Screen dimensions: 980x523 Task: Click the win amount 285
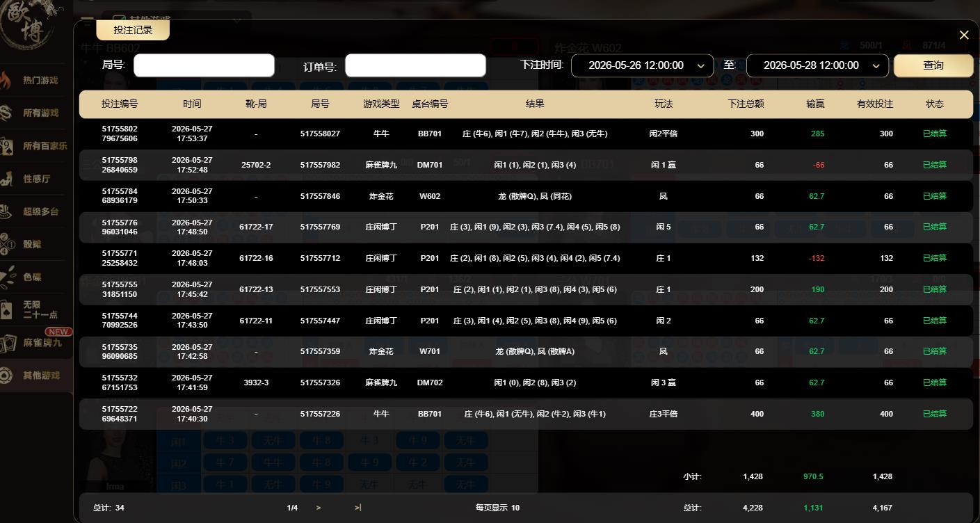point(817,134)
